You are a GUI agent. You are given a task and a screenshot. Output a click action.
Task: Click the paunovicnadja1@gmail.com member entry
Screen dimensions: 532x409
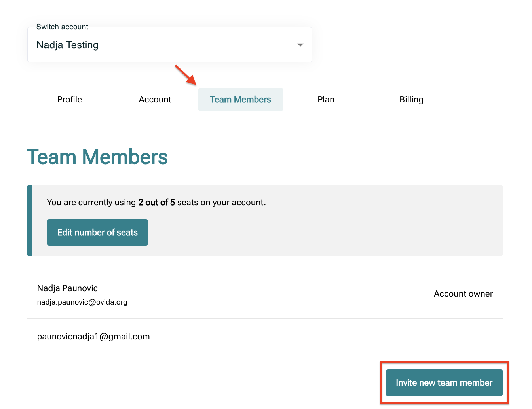click(93, 336)
